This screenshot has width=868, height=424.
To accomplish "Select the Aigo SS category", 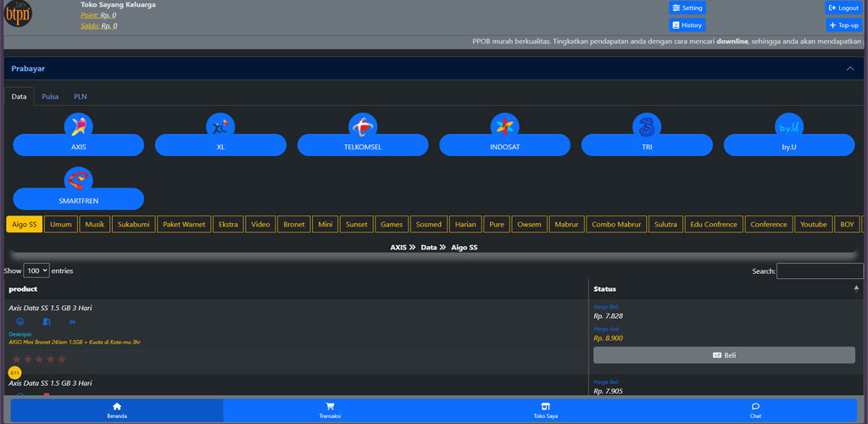I will (25, 224).
